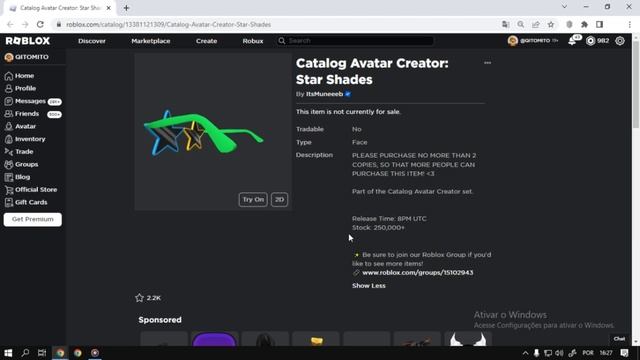The width and height of the screenshot is (640, 360).
Task: Open the QITOMITO user avatar in header
Action: coord(513,41)
